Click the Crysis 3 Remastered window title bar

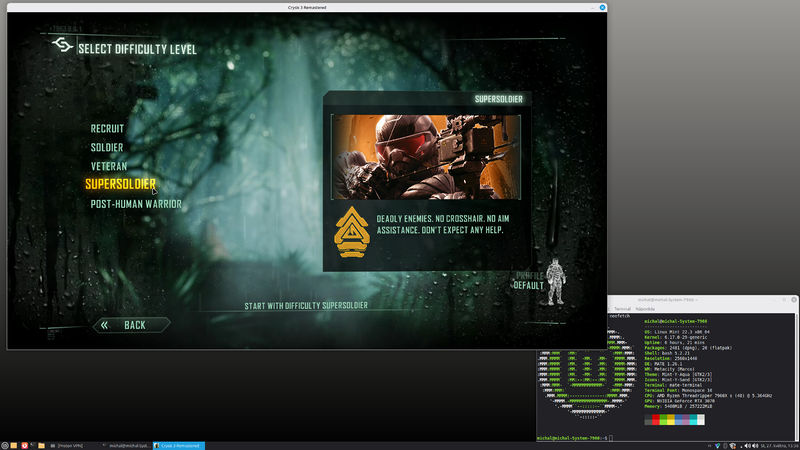point(307,7)
